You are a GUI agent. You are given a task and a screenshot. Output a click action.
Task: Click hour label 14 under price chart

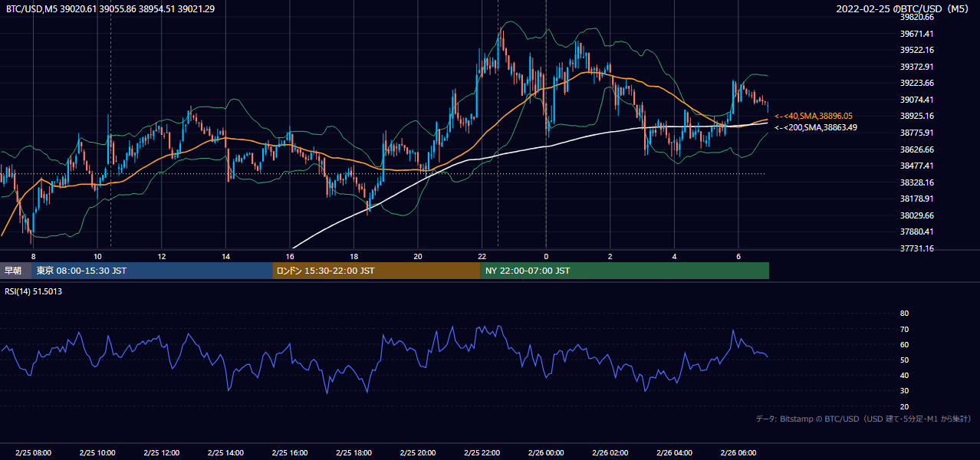click(226, 256)
